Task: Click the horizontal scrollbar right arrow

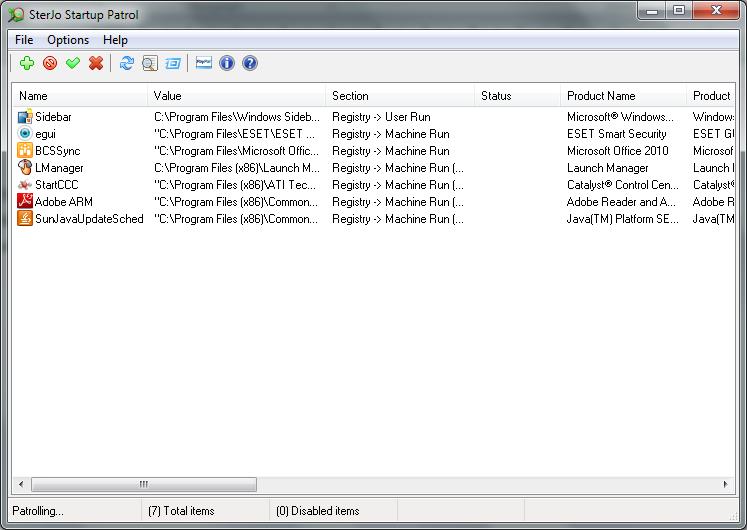Action: click(726, 484)
